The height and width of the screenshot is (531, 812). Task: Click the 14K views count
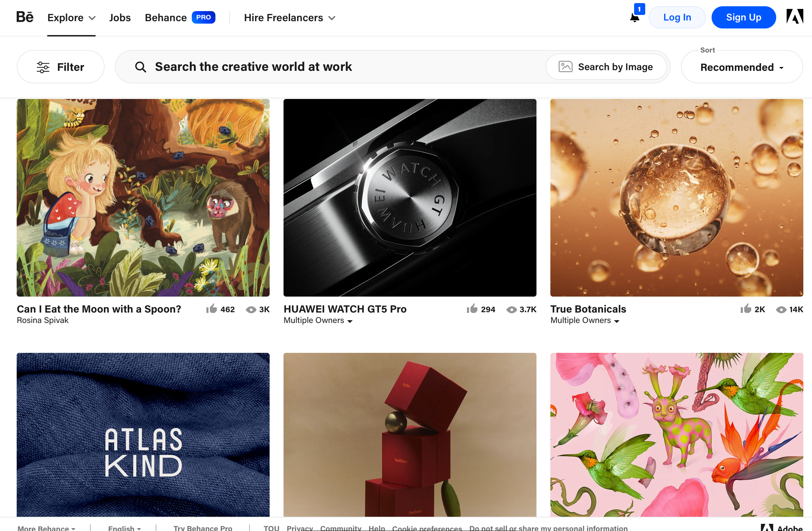click(x=796, y=309)
